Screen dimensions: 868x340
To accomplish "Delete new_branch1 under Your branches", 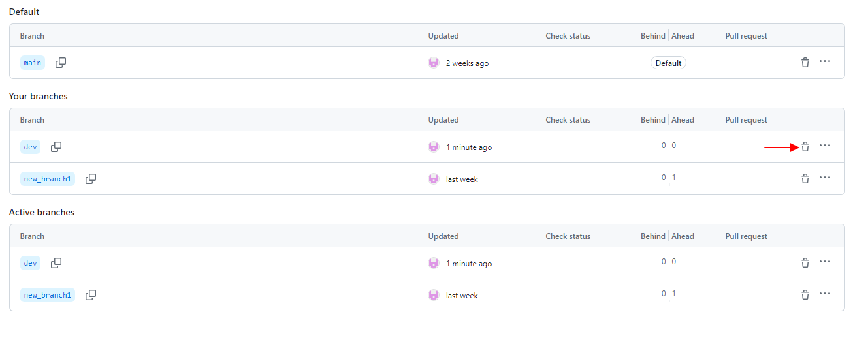I will coord(805,179).
